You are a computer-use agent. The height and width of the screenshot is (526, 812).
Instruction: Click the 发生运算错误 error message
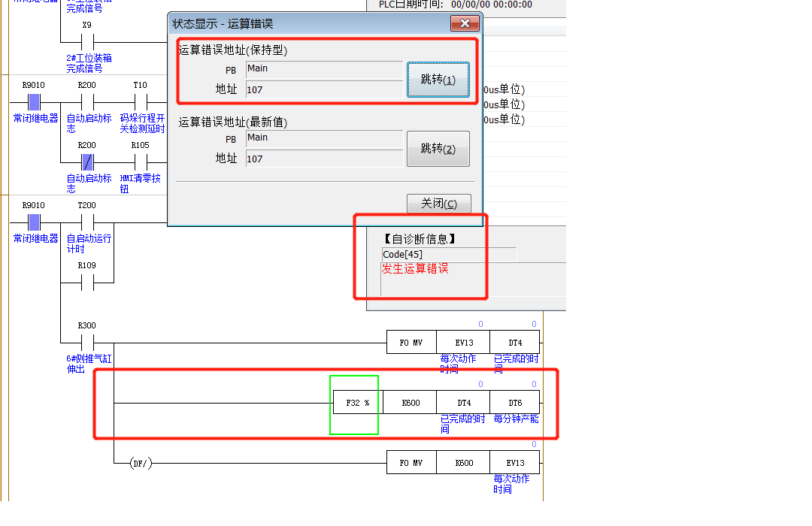pyautogui.click(x=415, y=269)
